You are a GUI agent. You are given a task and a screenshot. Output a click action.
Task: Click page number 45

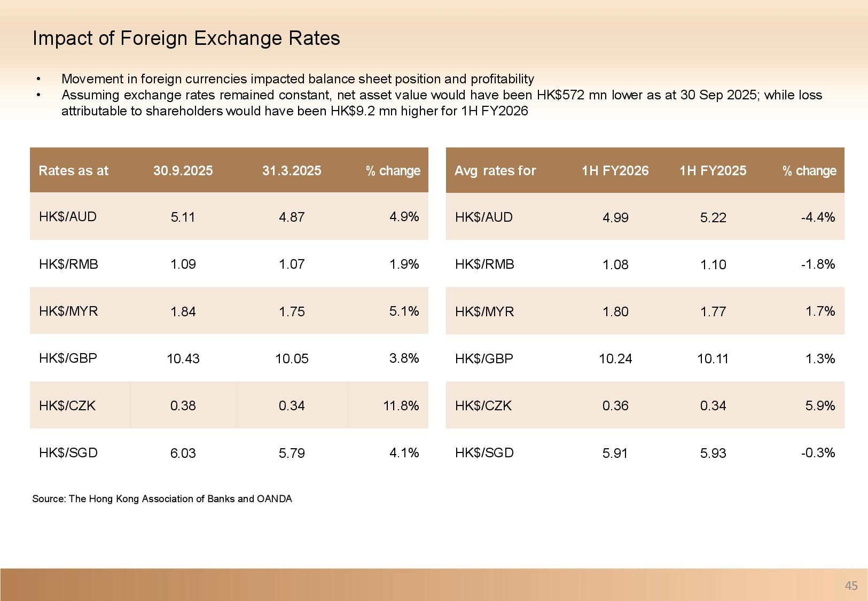851,586
